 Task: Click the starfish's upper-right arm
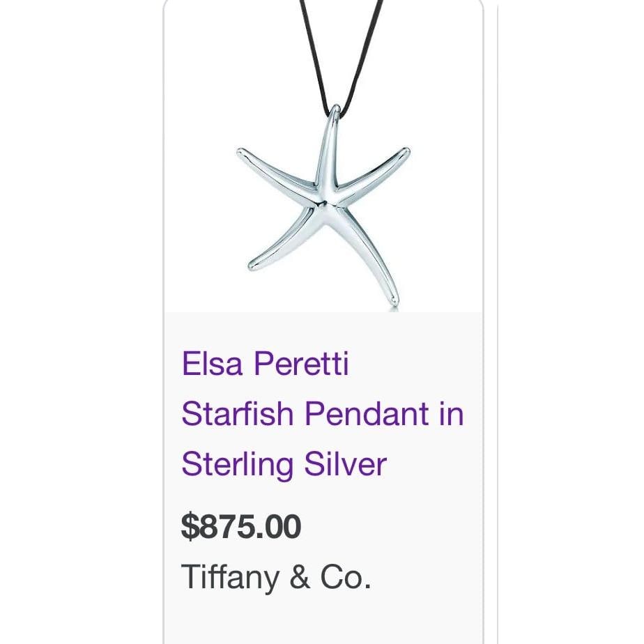pyautogui.click(x=371, y=171)
